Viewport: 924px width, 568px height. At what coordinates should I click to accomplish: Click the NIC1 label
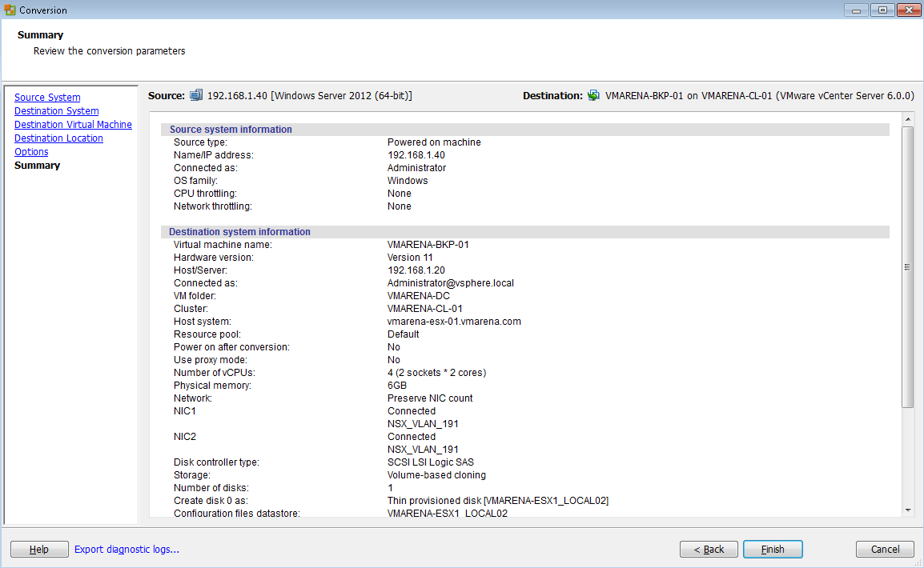(184, 411)
